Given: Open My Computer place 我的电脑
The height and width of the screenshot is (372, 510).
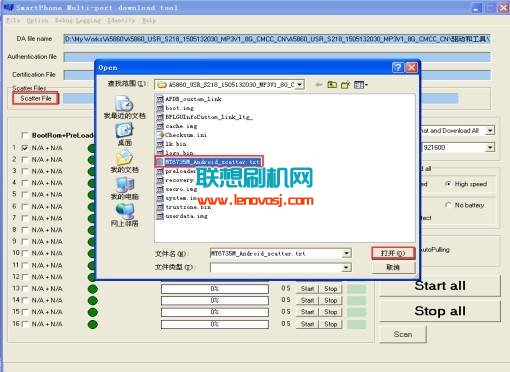Looking at the screenshot, I should (124, 189).
